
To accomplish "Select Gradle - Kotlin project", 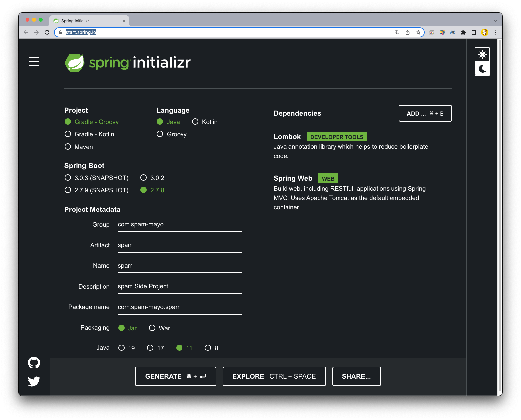I will [x=89, y=134].
